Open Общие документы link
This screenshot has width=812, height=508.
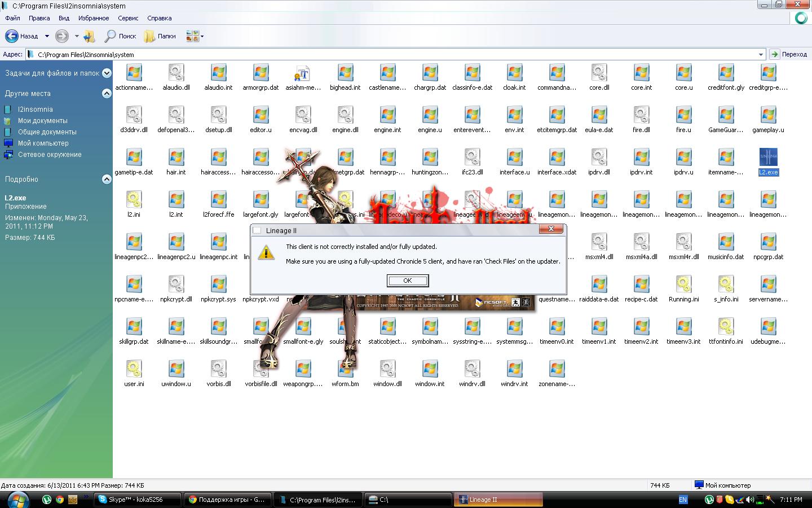(47, 132)
